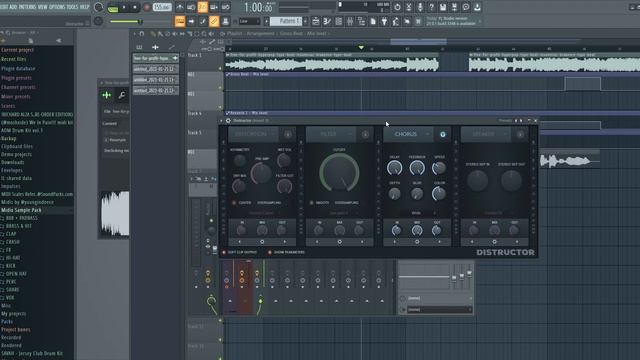Click the red record button

click(147, 7)
